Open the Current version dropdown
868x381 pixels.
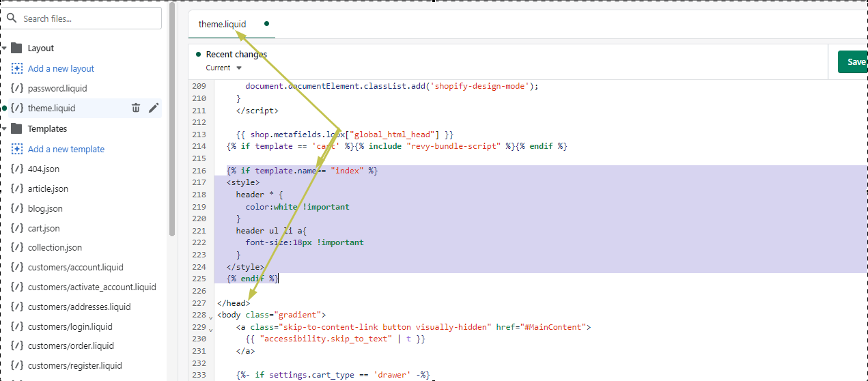click(x=224, y=68)
